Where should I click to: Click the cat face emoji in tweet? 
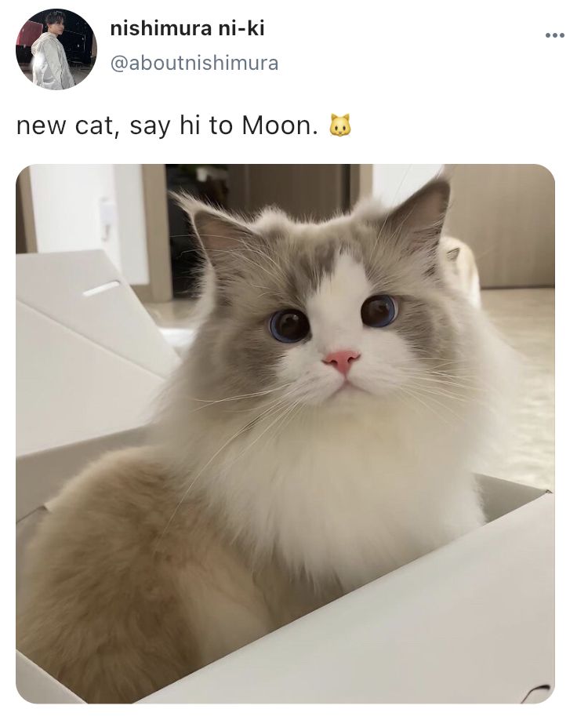tap(340, 125)
